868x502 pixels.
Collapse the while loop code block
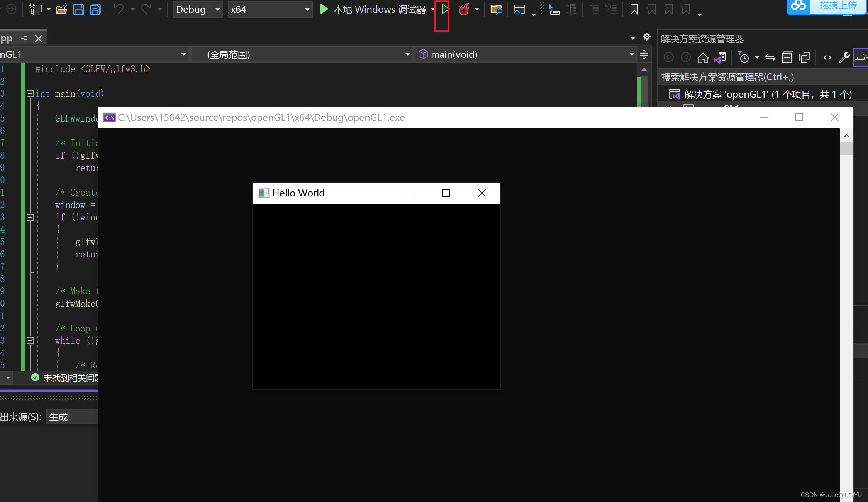point(30,341)
